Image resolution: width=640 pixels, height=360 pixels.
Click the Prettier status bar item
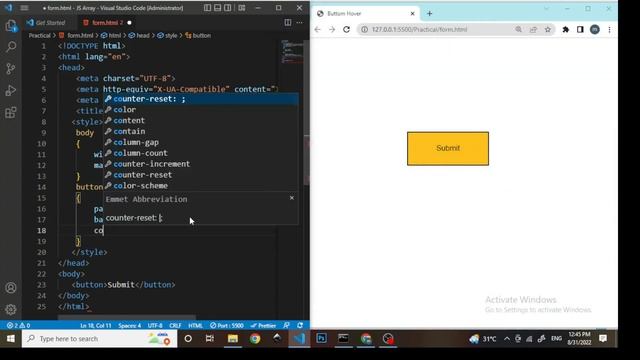click(x=263, y=325)
